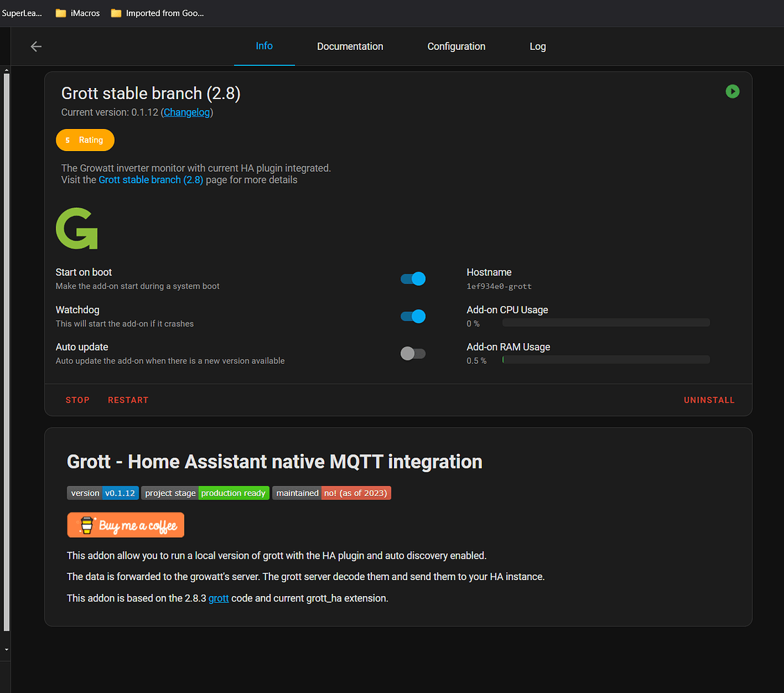
Task: Click the back arrow icon
Action: [36, 46]
